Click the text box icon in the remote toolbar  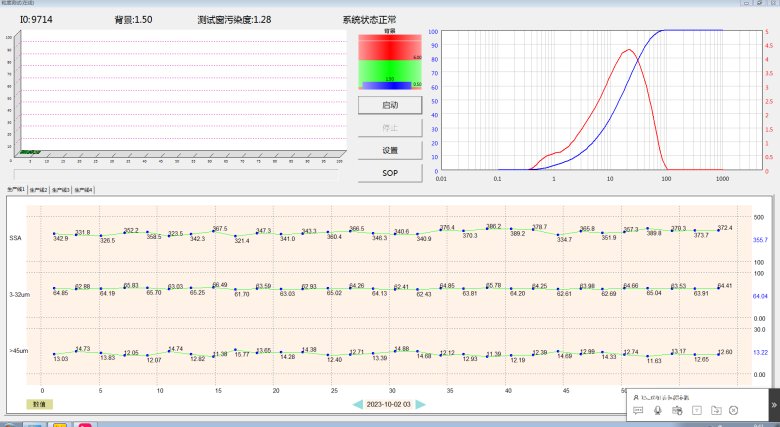click(697, 410)
